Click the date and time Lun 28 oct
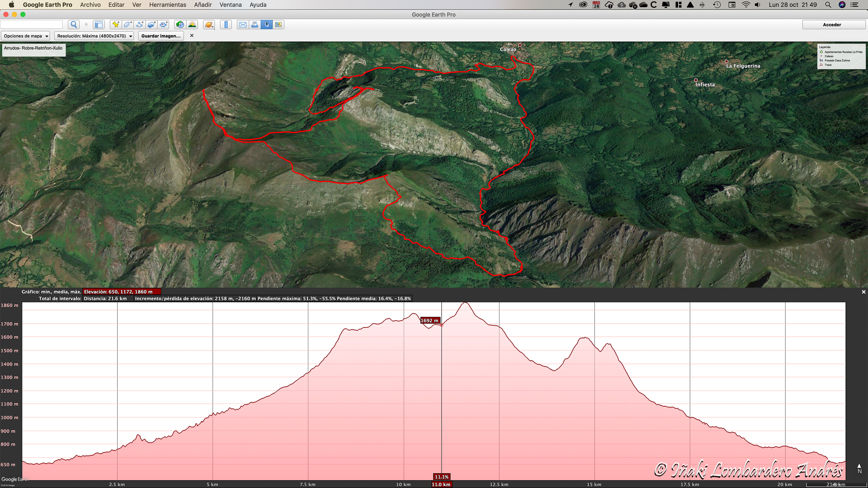 pos(793,5)
